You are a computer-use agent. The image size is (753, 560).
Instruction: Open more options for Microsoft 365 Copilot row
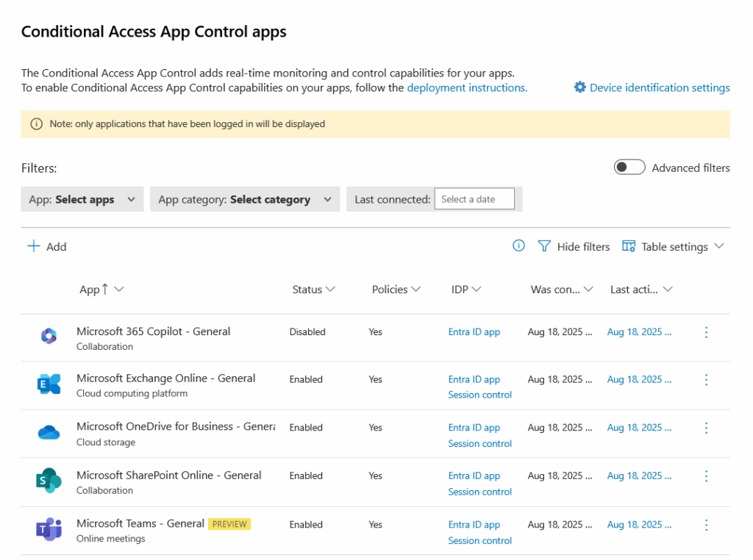pos(706,332)
